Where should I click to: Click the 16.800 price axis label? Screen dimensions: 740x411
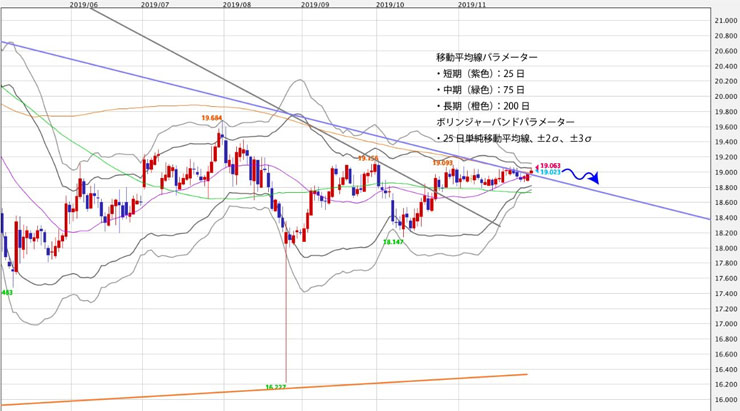726,339
